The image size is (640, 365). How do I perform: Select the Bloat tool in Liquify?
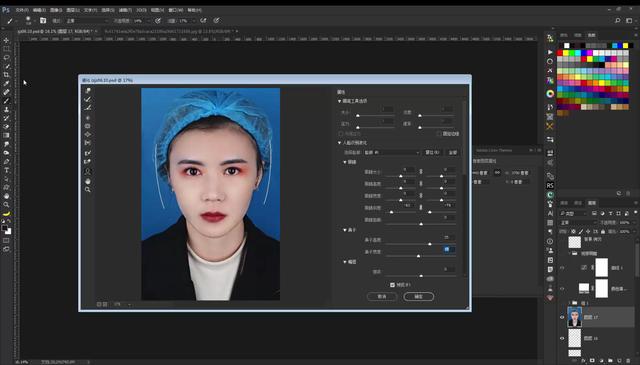[88, 134]
